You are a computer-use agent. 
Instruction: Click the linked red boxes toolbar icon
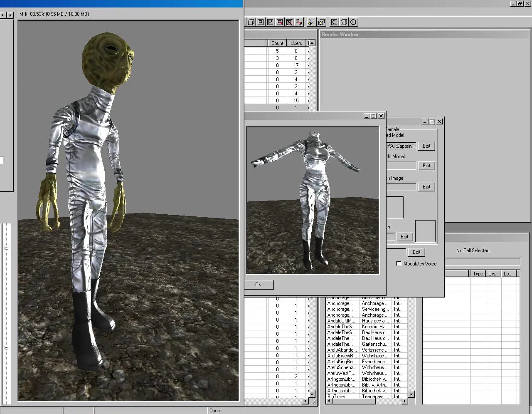299,22
